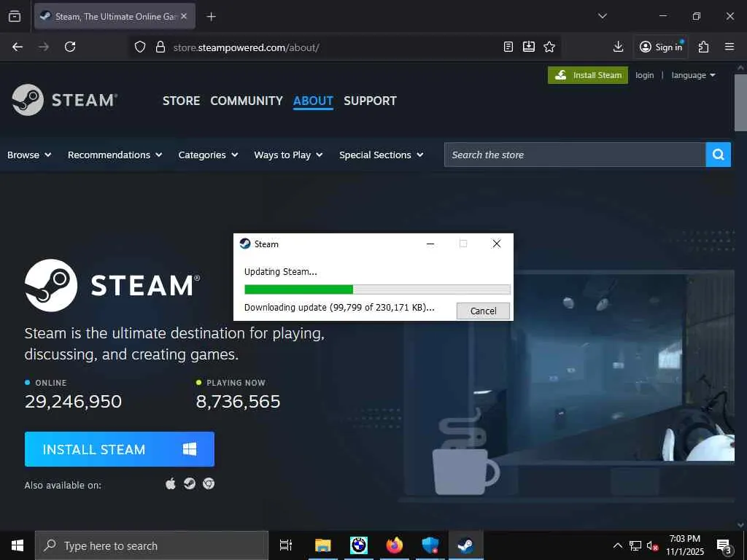
Task: Expand the Ways to Play dropdown
Action: tap(288, 155)
